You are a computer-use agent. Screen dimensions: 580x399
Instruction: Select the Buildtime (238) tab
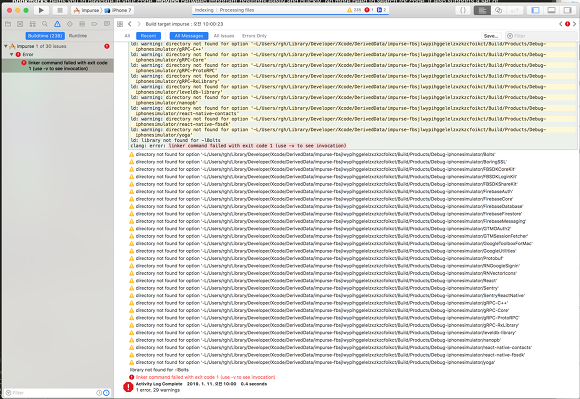pyautogui.click(x=45, y=36)
